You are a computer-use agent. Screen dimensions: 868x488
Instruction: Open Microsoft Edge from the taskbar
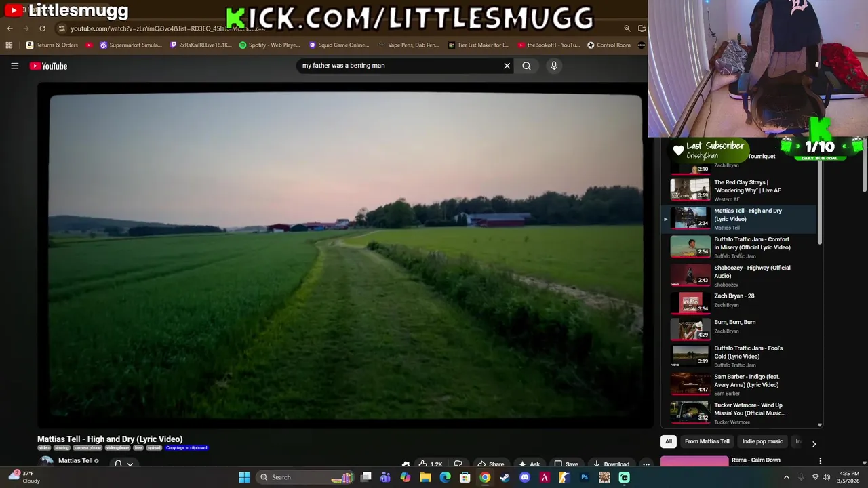point(445,477)
